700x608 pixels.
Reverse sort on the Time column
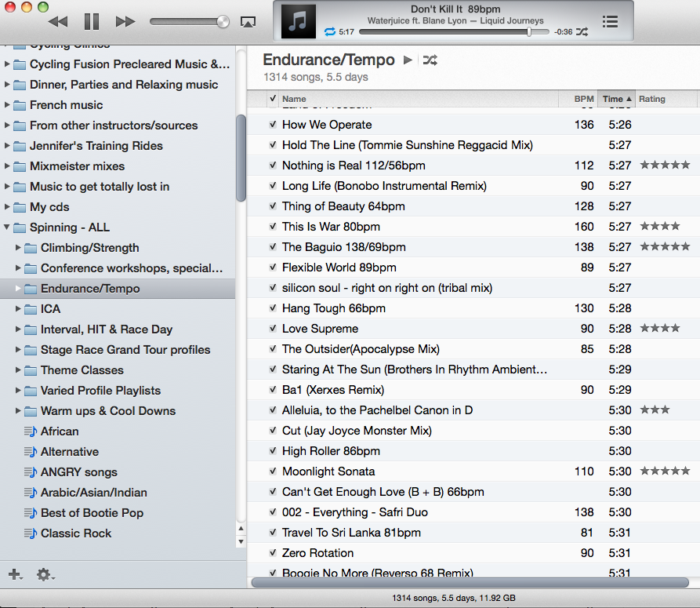coord(617,99)
